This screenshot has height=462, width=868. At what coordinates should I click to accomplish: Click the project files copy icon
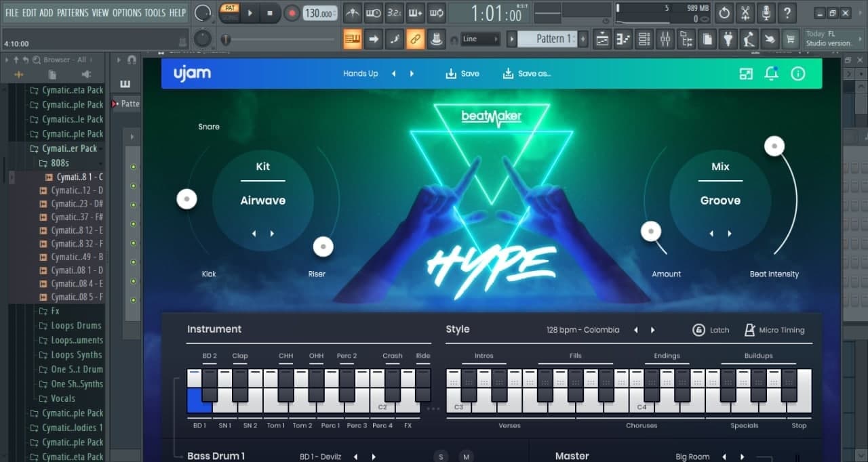(x=707, y=39)
